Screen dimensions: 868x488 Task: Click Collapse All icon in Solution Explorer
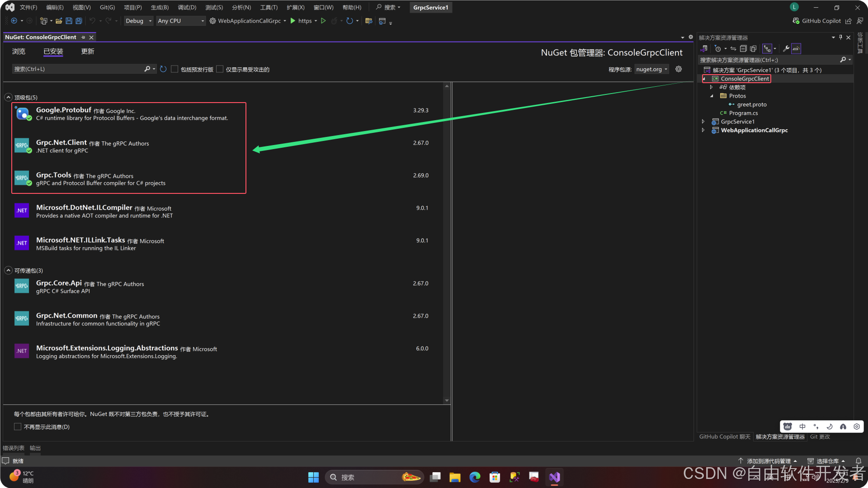[743, 49]
